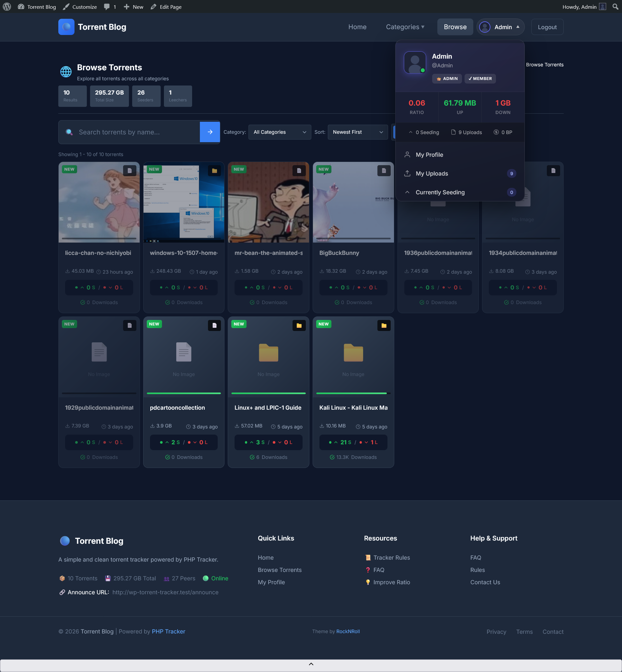Viewport: 622px width, 672px height.
Task: Click the globe icon beside Browse Torrents heading
Action: 66,71
